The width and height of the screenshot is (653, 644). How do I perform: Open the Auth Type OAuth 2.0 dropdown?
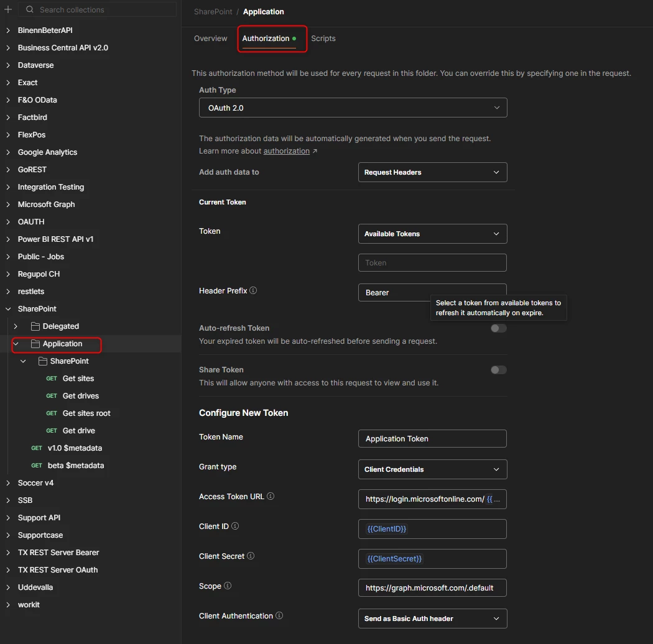[x=353, y=108]
